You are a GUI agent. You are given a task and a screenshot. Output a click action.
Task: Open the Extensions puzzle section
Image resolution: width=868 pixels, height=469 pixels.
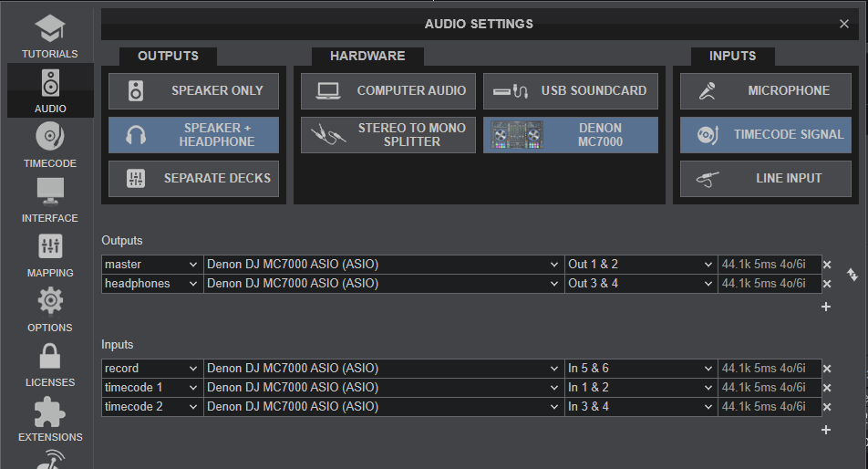coord(50,419)
